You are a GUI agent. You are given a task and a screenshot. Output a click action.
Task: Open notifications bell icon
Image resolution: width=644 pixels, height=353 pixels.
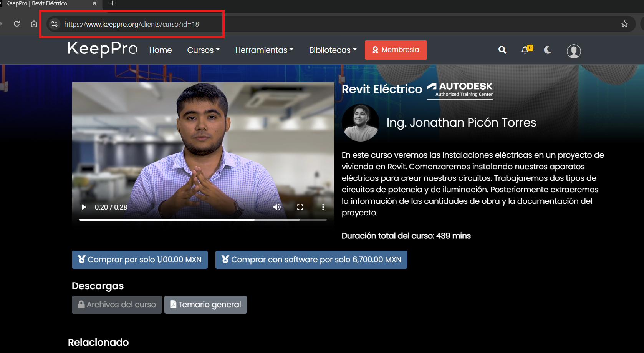click(x=525, y=50)
